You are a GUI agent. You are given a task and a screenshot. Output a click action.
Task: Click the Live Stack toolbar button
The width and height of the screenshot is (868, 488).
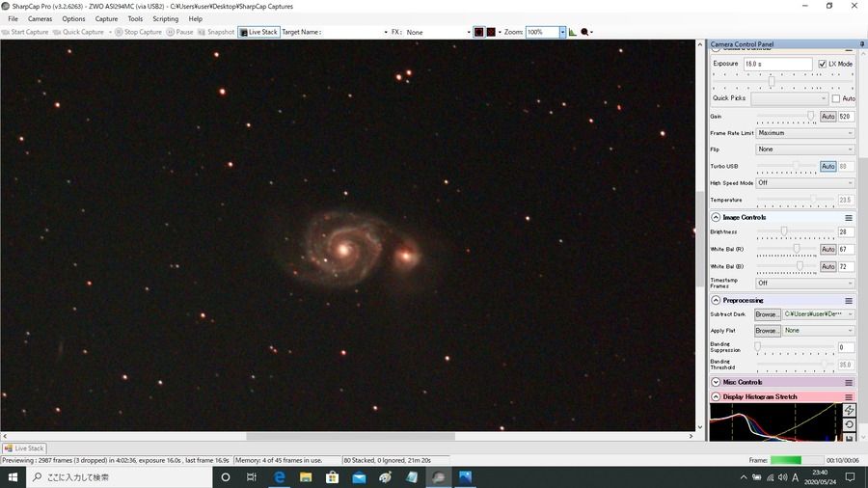[259, 32]
